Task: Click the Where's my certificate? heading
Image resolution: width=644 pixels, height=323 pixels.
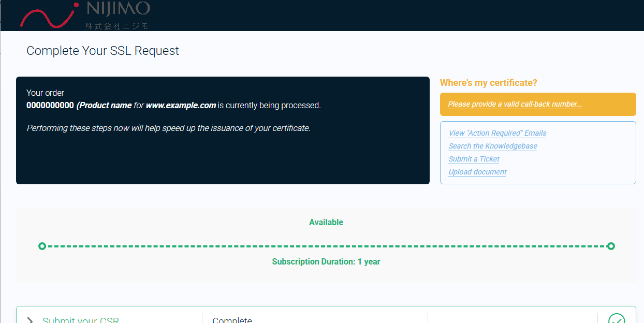Action: click(489, 83)
